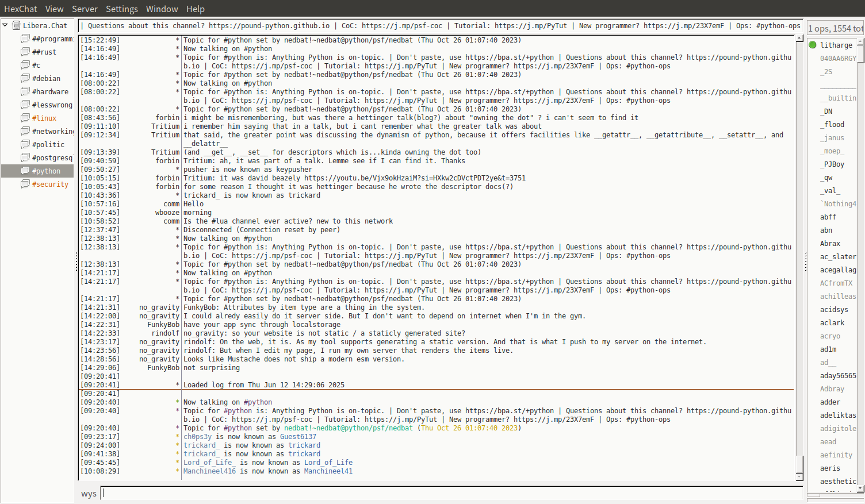
Task: Open the Settings menu
Action: [x=122, y=9]
